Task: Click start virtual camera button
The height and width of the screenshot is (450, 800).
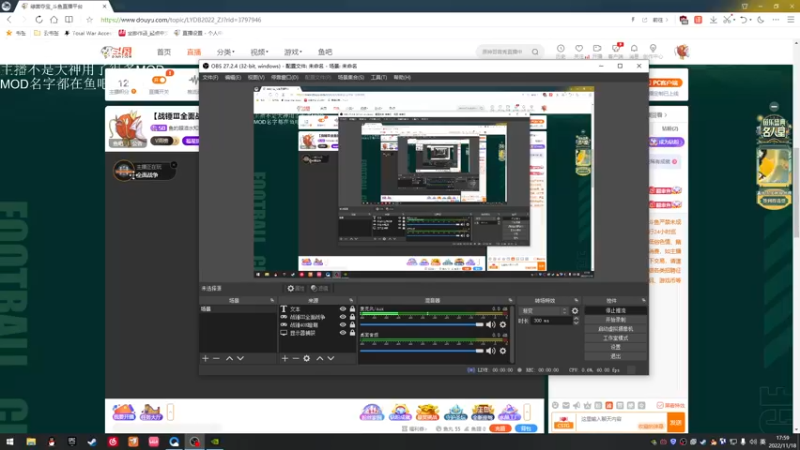Action: coord(615,329)
